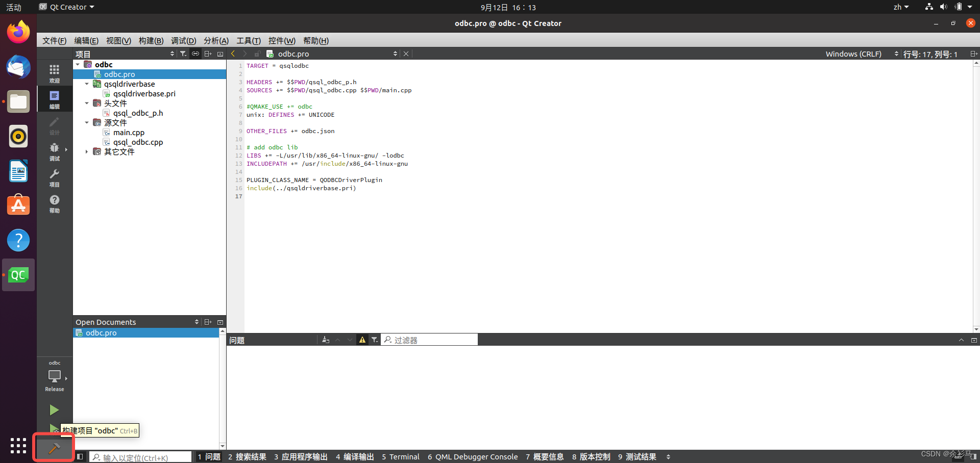Open Help (帮助) mode in sidebar
Image resolution: width=980 pixels, height=463 pixels.
tap(55, 203)
